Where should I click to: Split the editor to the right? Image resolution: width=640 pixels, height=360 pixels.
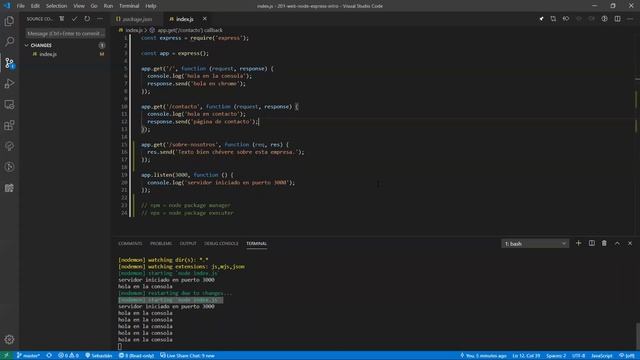point(617,19)
